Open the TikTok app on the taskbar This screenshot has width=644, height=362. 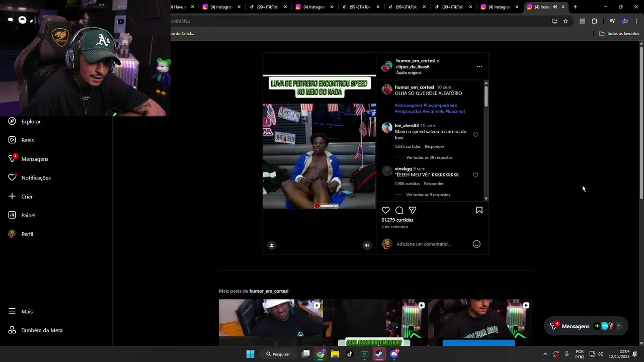click(x=350, y=354)
